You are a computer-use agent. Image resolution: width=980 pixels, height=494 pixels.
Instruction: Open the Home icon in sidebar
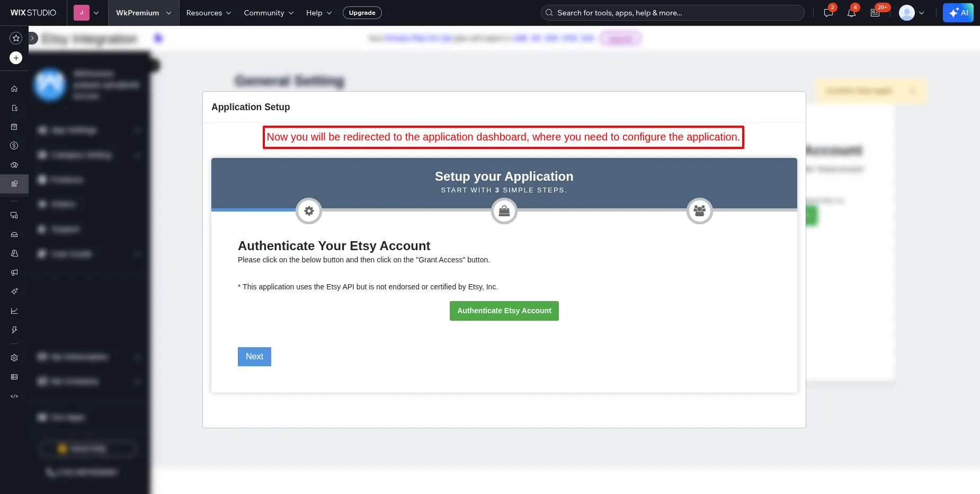(x=14, y=89)
